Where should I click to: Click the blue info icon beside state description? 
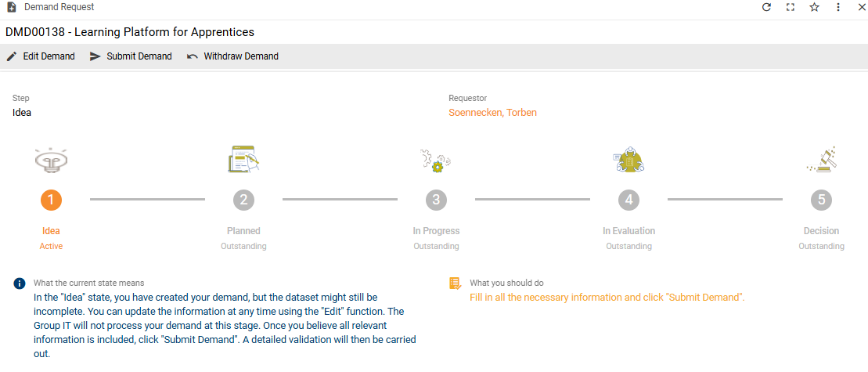click(20, 284)
